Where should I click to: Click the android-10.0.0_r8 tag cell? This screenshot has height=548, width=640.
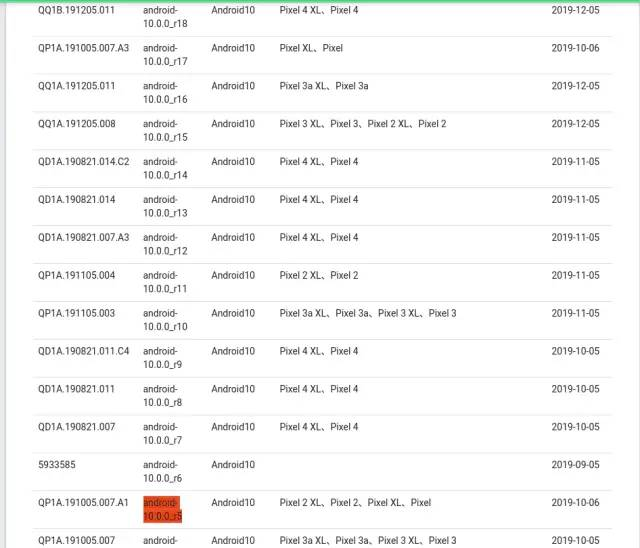162,396
